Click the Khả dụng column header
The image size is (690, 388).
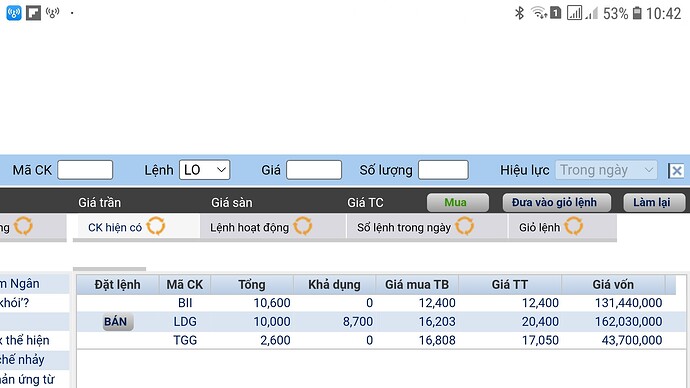pyautogui.click(x=334, y=285)
